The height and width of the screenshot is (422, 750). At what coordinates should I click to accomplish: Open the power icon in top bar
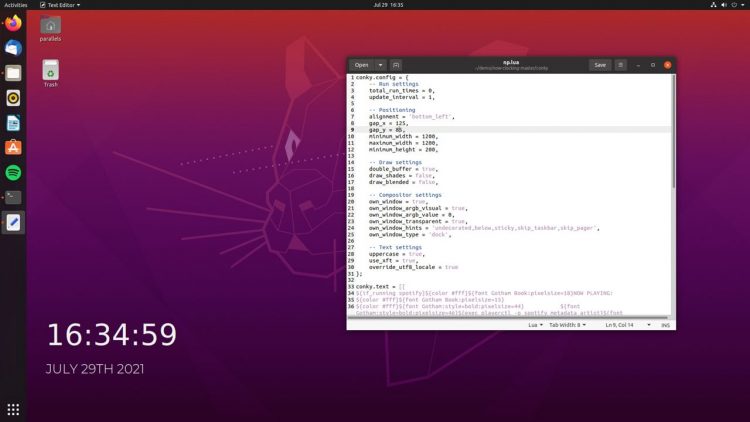click(734, 5)
